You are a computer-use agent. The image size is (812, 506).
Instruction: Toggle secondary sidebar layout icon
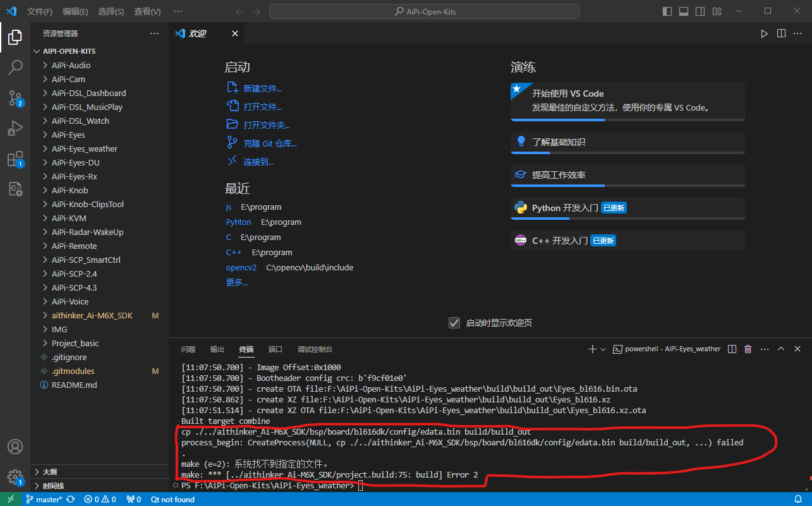700,11
